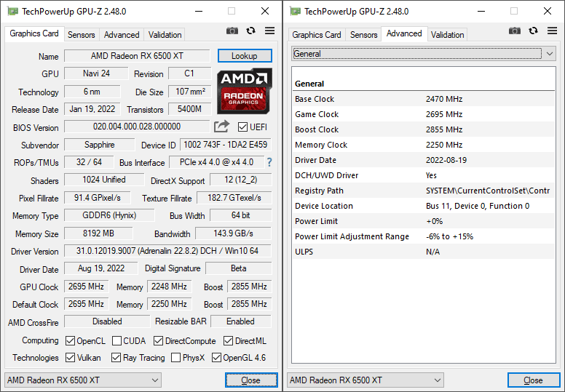Toggle the Ray Tracing checkbox
The width and height of the screenshot is (565, 392).
pyautogui.click(x=116, y=358)
